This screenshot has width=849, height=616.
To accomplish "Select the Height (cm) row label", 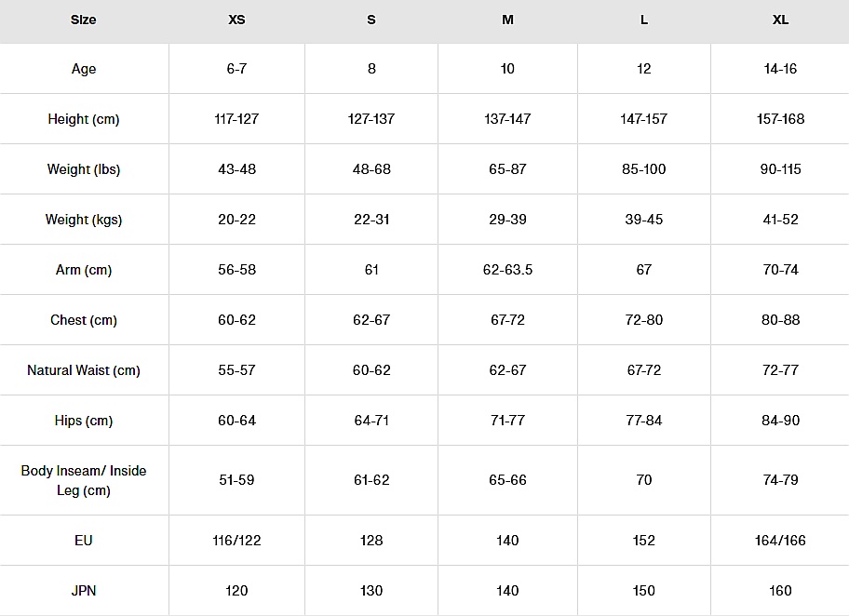I will pos(84,119).
